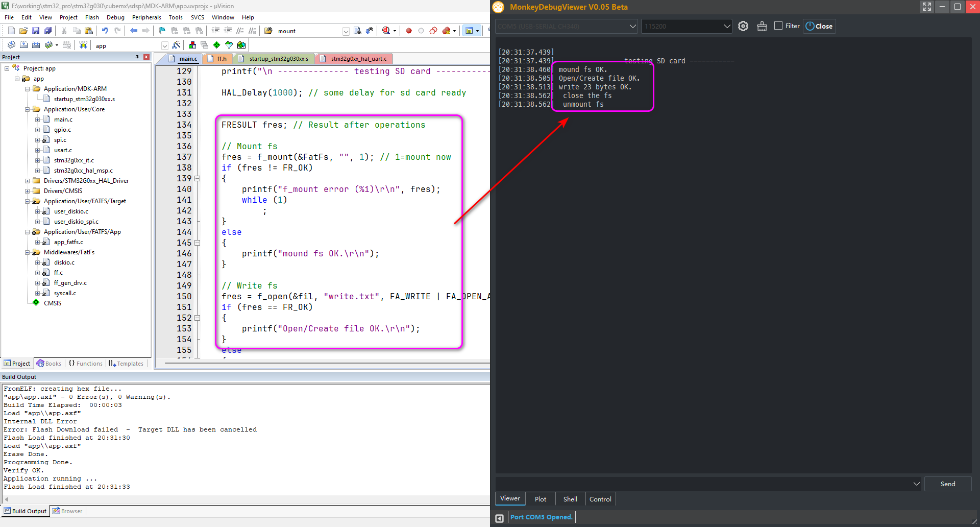The height and width of the screenshot is (527, 980).
Task: Select app_fatfs.c in the project tree
Action: [68, 242]
